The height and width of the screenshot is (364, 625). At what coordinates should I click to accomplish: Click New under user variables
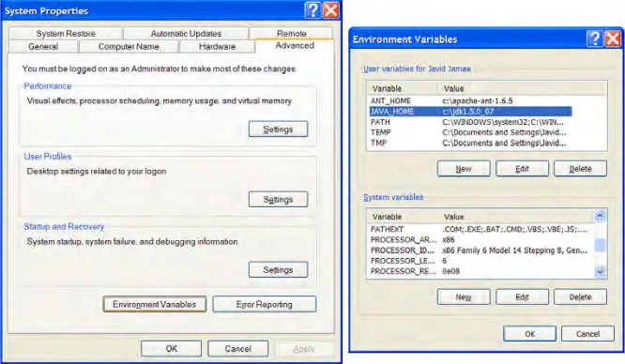click(464, 169)
